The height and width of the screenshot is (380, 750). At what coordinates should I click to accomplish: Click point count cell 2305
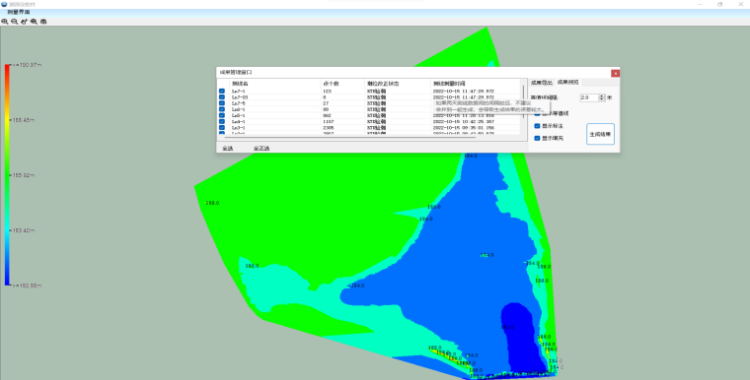pos(329,128)
